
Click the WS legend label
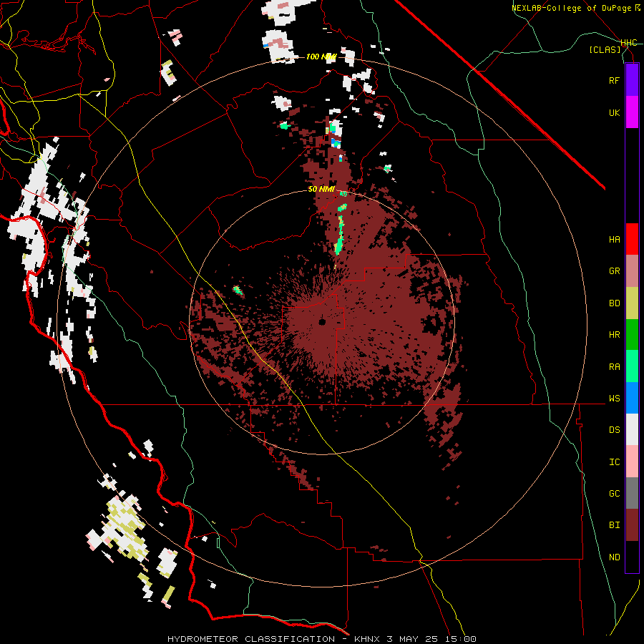click(614, 398)
